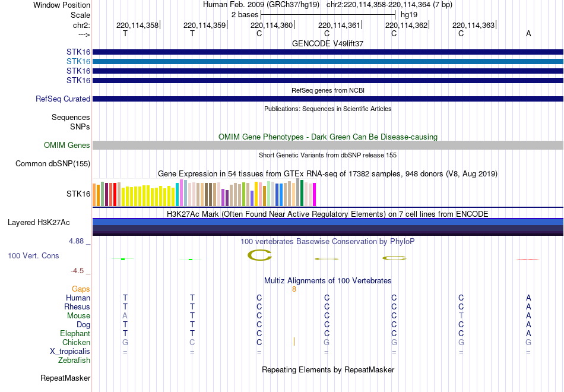Click the dark green GTEx expression bar

coord(302,193)
